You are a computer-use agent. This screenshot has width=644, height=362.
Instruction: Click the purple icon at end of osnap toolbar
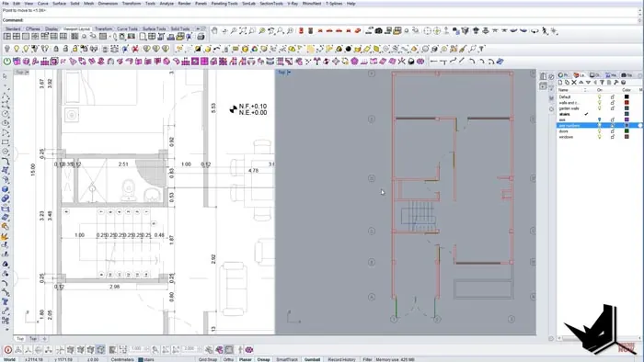249,350
